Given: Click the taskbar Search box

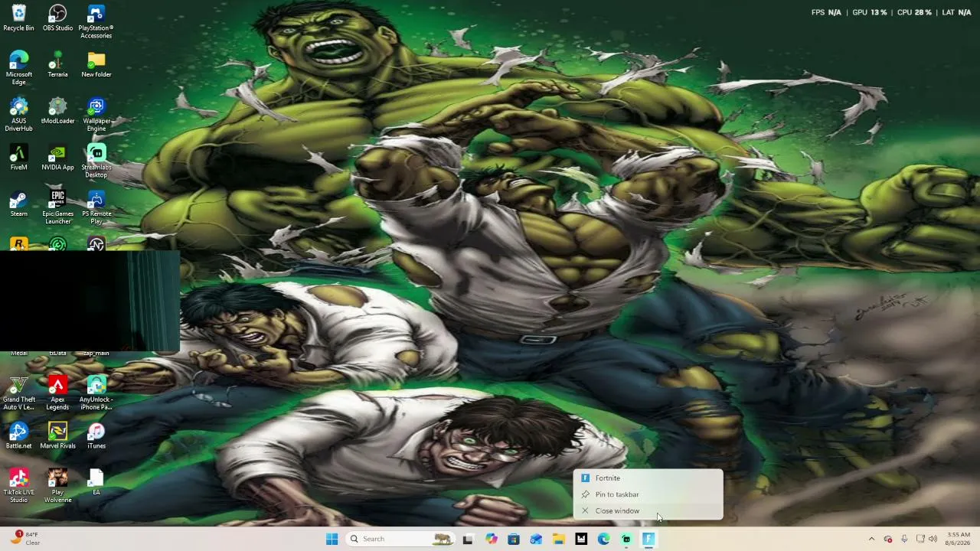Looking at the screenshot, I should 400,539.
